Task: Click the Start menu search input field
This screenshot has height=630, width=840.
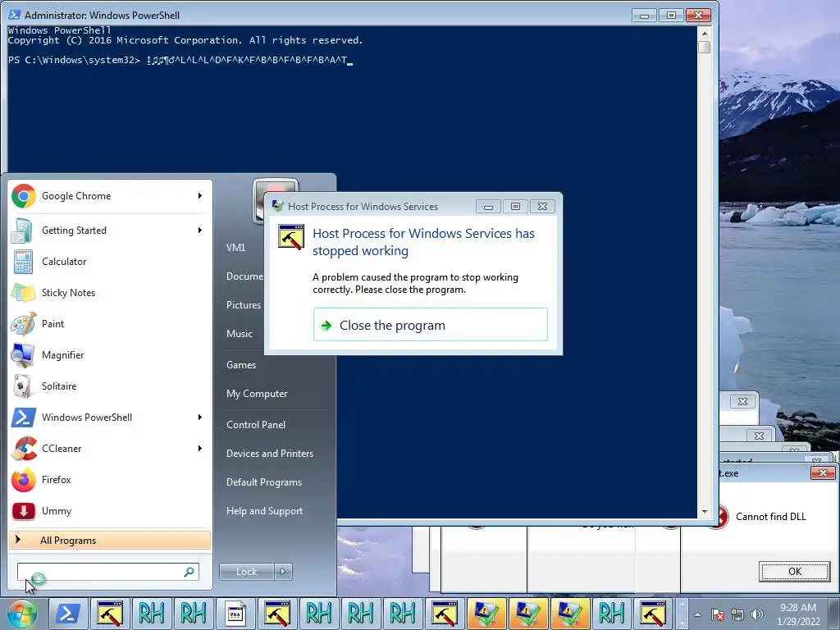Action: pos(107,572)
